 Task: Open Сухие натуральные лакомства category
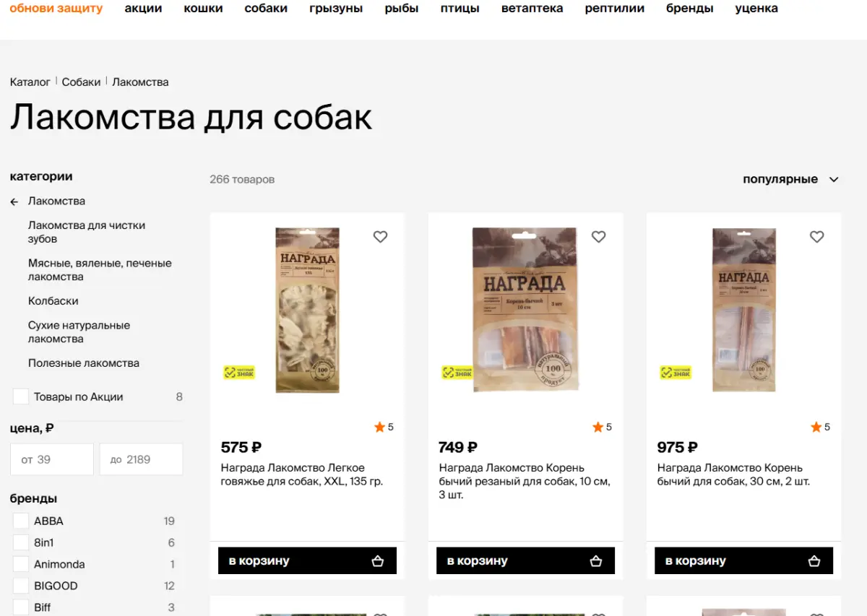tap(79, 332)
